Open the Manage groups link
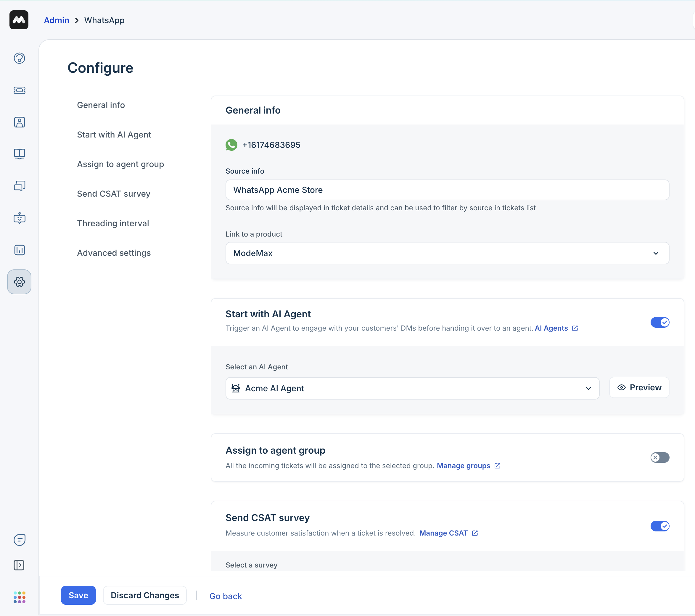This screenshot has height=616, width=695. pyautogui.click(x=464, y=465)
